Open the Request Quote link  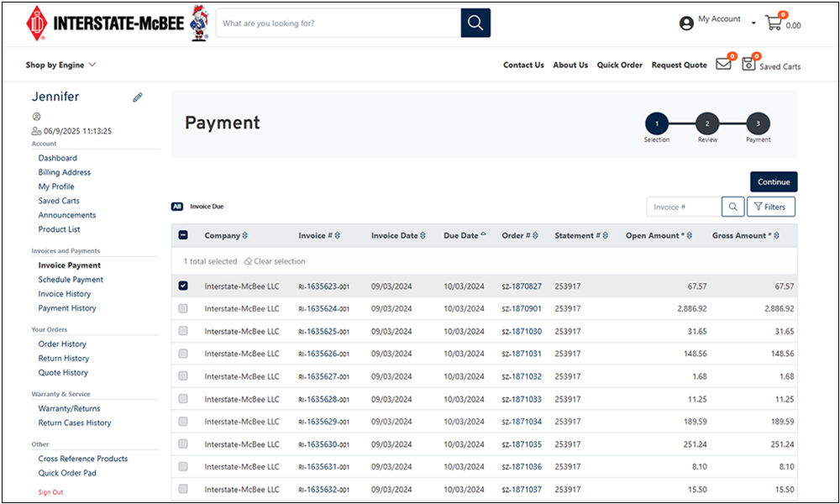[x=680, y=65]
